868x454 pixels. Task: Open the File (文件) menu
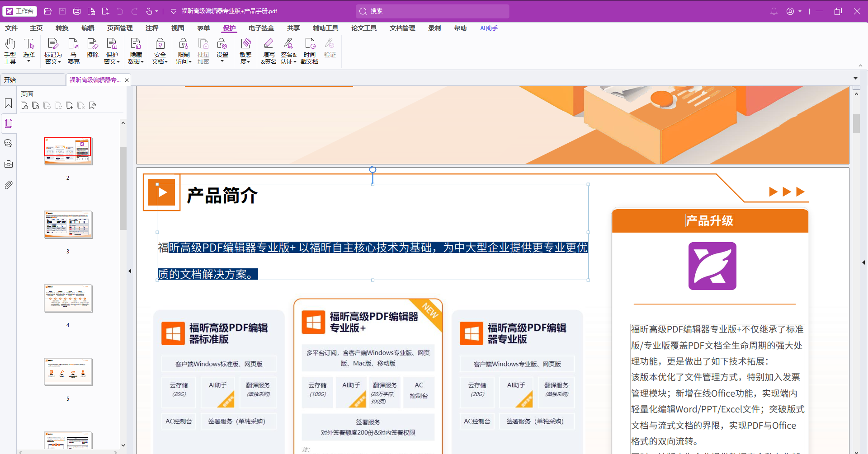point(11,28)
